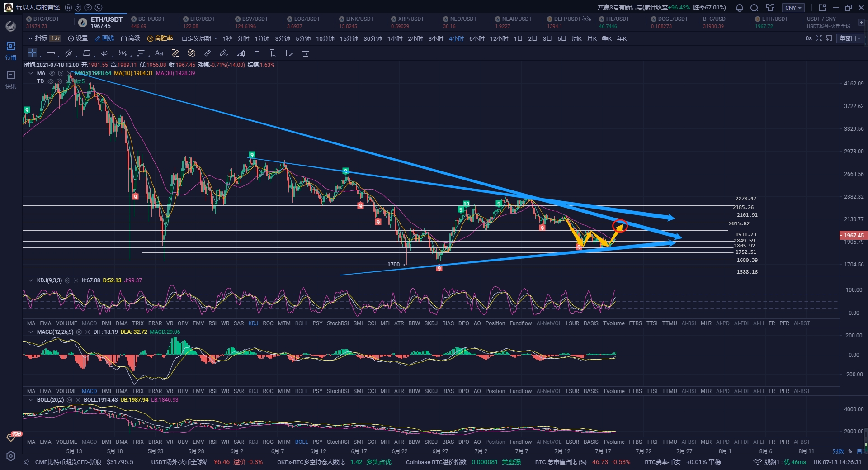
Task: Open the 单窗口 window layout dropdown
Action: pos(850,38)
